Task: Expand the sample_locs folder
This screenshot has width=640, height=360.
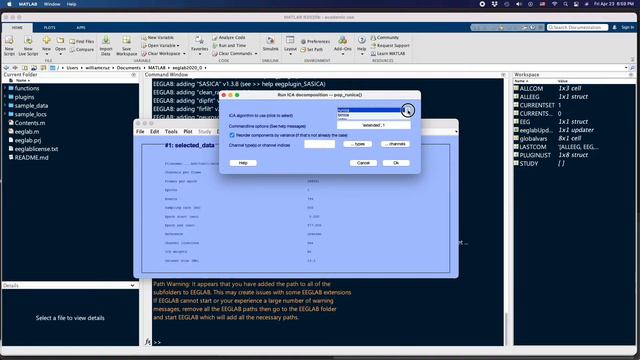Action: 5,114
